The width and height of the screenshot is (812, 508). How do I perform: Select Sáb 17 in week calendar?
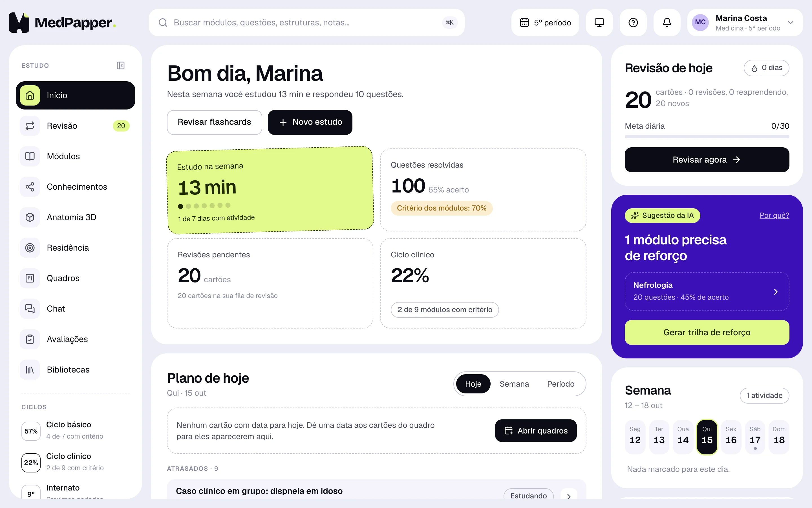755,437
